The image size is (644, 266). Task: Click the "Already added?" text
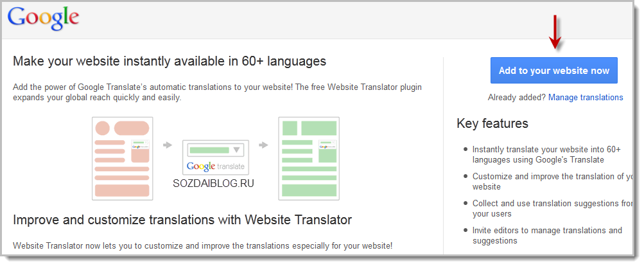pos(517,98)
